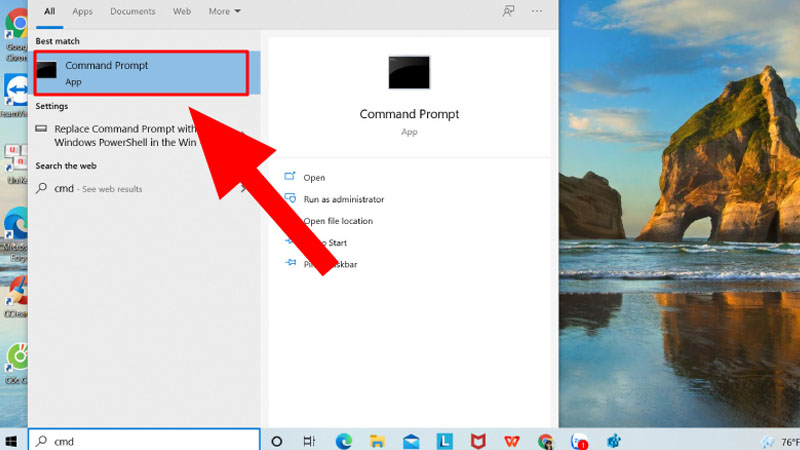Choose Run as administrator
800x450 pixels.
point(343,199)
